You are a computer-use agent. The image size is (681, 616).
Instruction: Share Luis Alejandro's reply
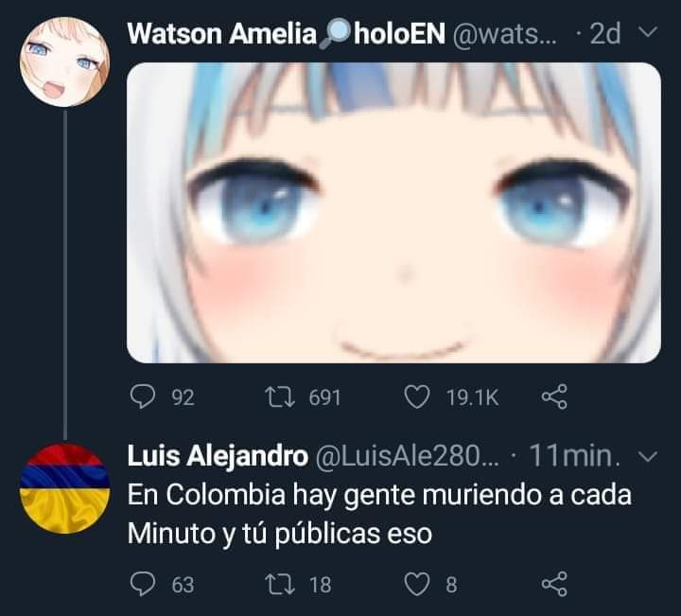coord(554,584)
